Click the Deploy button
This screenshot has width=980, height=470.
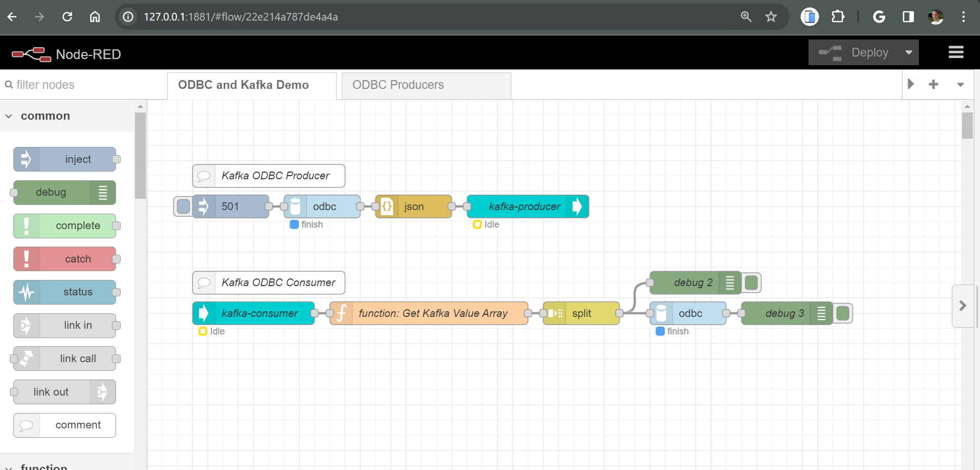(x=853, y=52)
